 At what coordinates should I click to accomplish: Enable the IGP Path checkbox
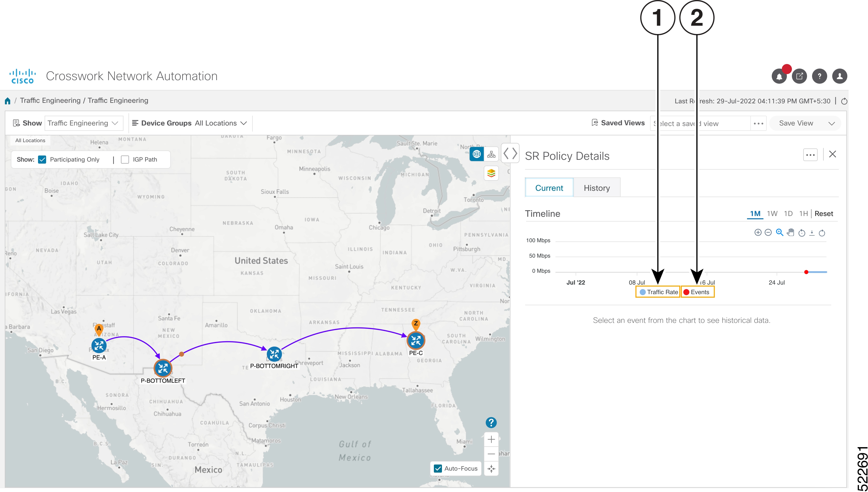(x=125, y=160)
